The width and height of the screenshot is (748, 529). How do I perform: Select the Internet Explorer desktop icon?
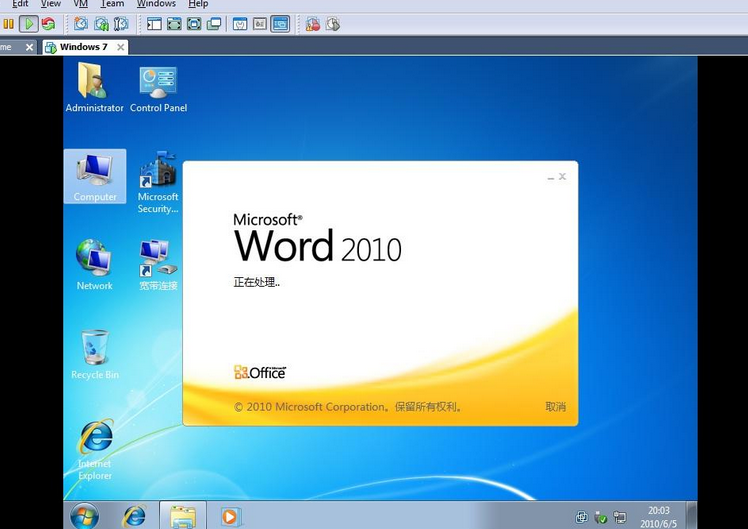(x=95, y=449)
